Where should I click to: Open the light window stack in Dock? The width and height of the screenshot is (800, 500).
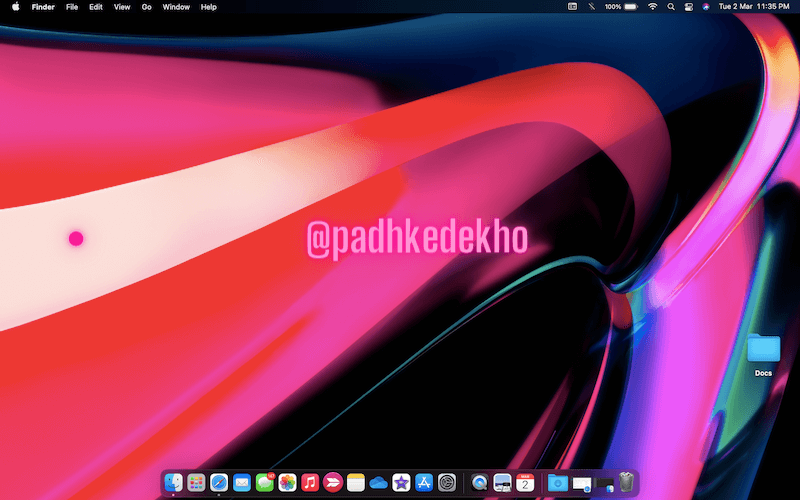581,483
